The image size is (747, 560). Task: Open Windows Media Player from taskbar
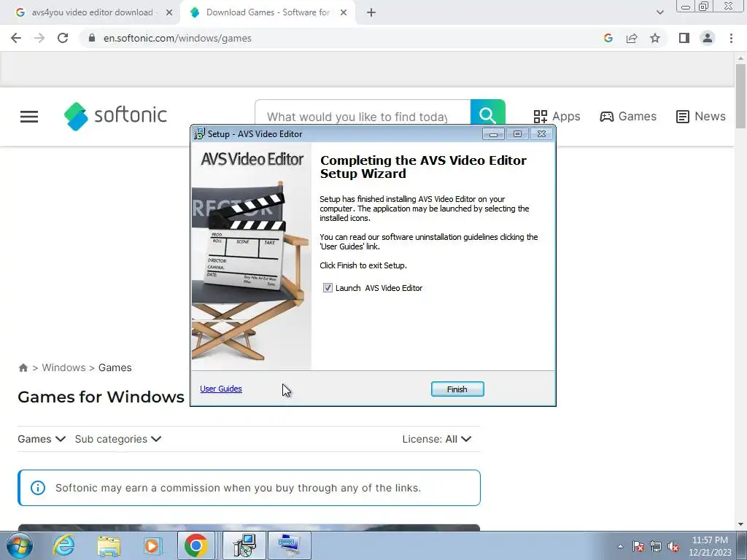click(x=152, y=545)
